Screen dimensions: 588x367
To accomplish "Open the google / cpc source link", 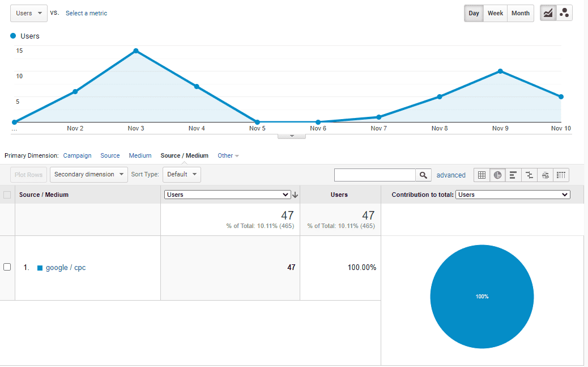I will 66,268.
